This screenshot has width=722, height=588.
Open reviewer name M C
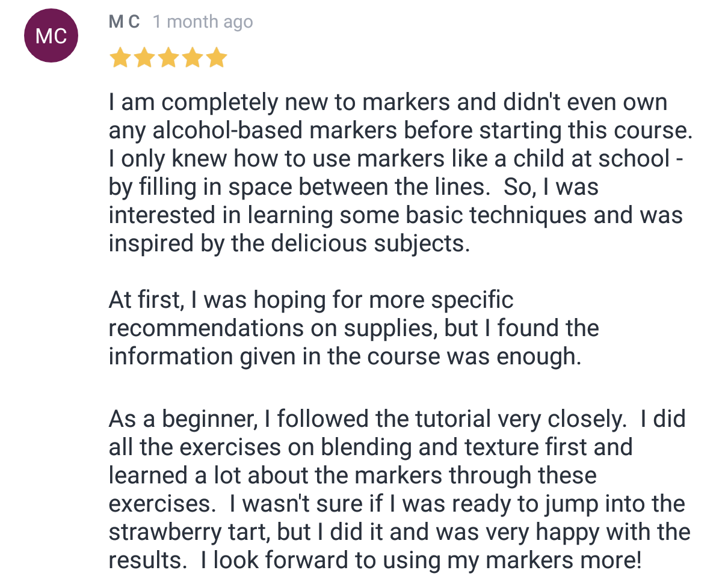point(125,22)
